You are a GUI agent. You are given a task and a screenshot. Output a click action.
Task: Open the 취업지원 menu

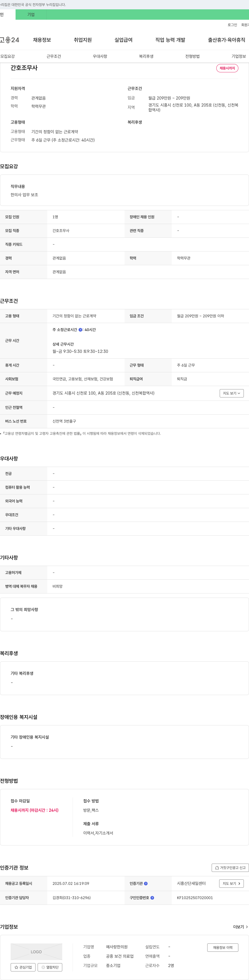coord(83,40)
